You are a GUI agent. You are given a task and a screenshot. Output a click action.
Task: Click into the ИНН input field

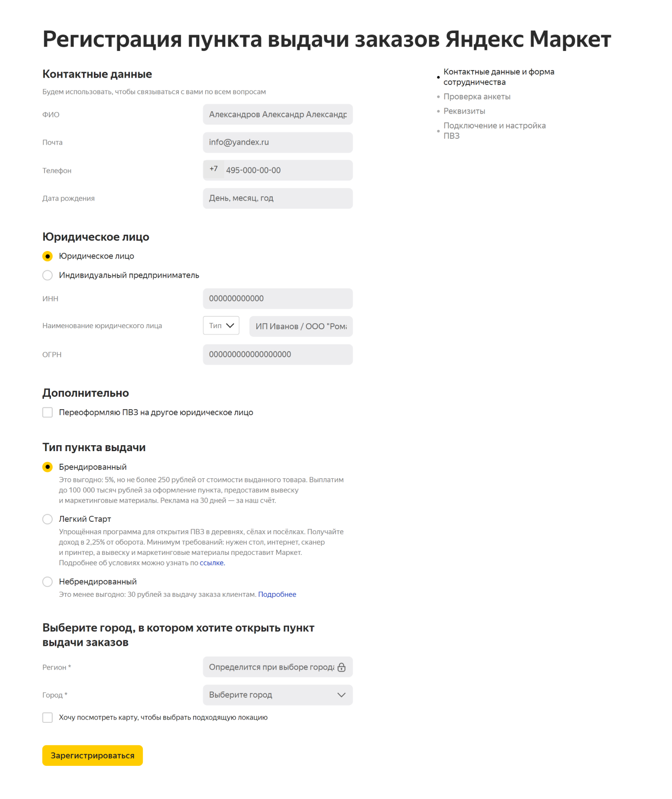[277, 298]
